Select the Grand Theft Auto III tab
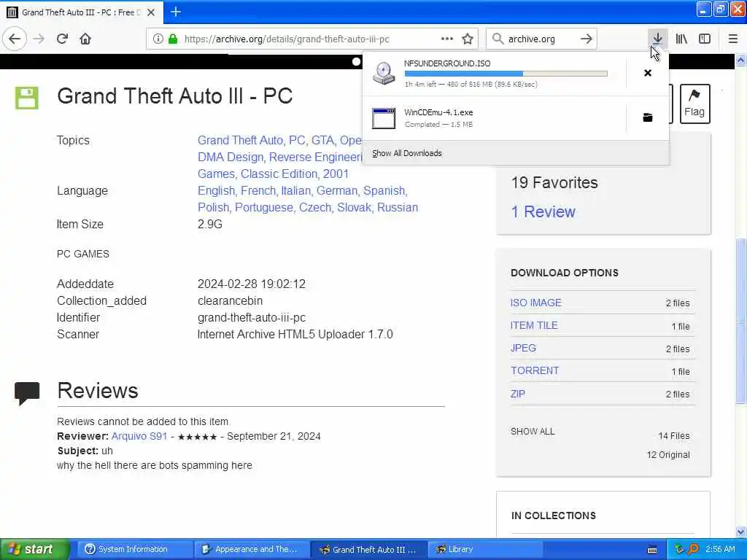Screen dimensions: 747x560 click(x=81, y=12)
